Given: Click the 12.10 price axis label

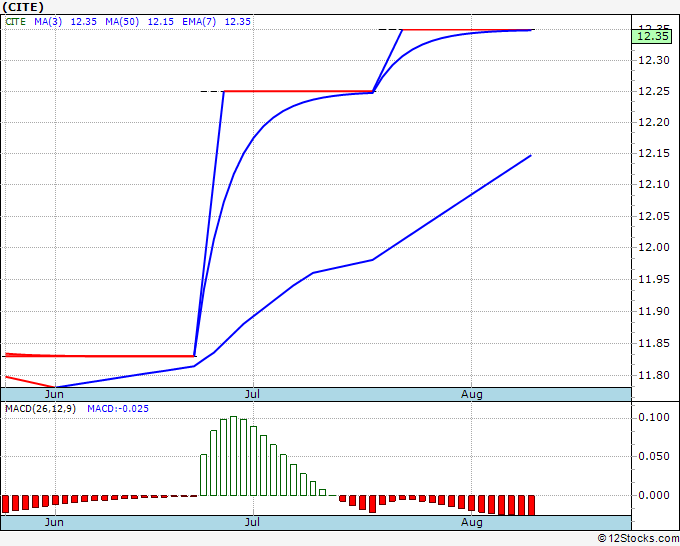Looking at the screenshot, I should [654, 185].
